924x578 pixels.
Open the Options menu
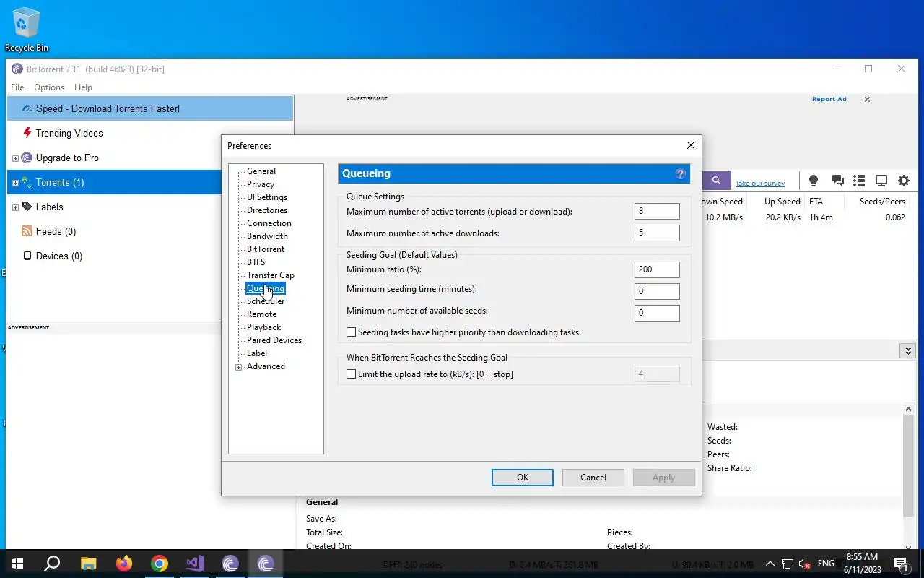tap(49, 87)
